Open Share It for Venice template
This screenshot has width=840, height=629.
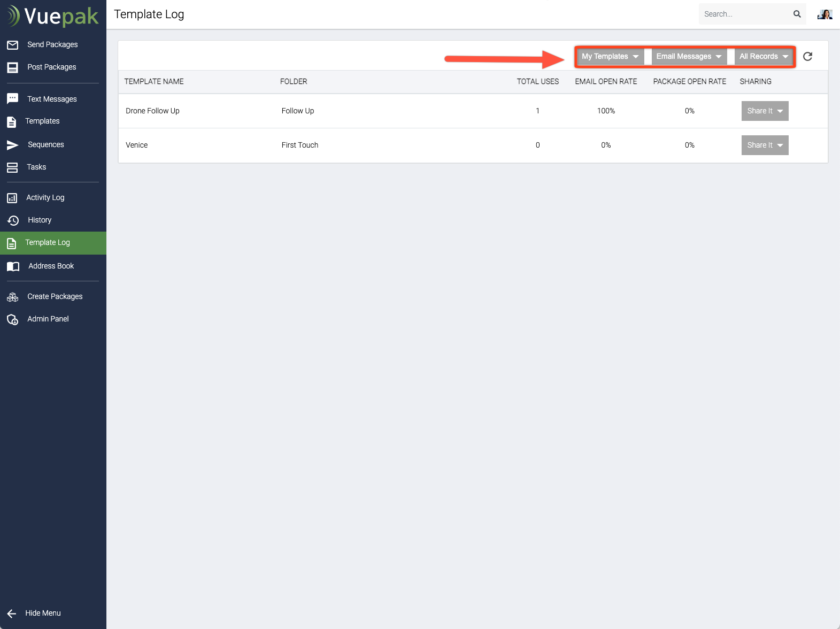[765, 145]
